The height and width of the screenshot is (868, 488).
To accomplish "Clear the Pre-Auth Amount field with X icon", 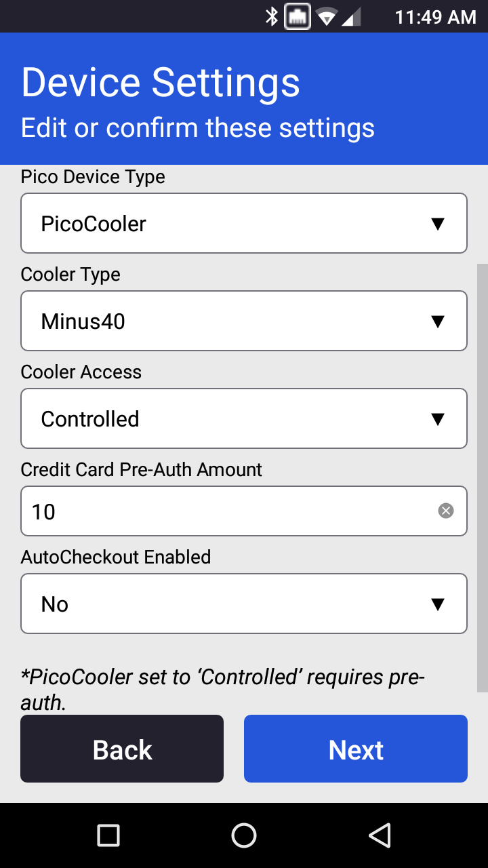I will 445,511.
